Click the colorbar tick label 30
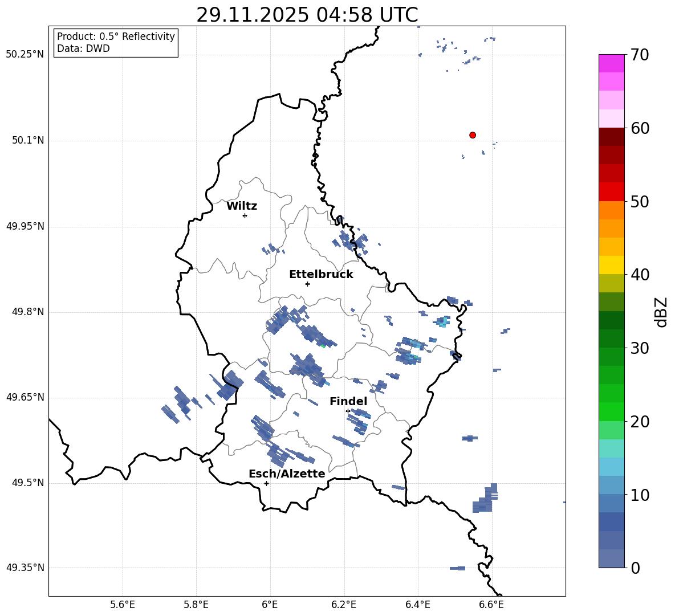Image resolution: width=675 pixels, height=616 pixels. click(640, 348)
